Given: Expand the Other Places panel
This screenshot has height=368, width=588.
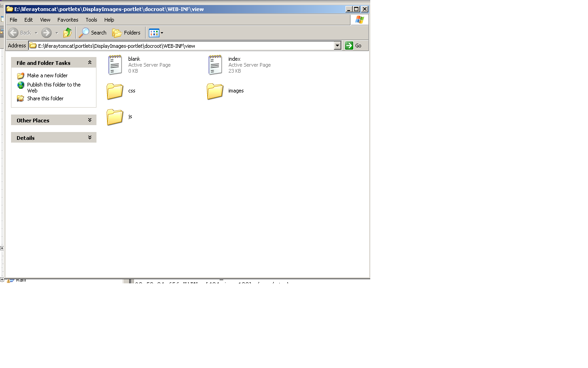Looking at the screenshot, I should click(x=90, y=120).
